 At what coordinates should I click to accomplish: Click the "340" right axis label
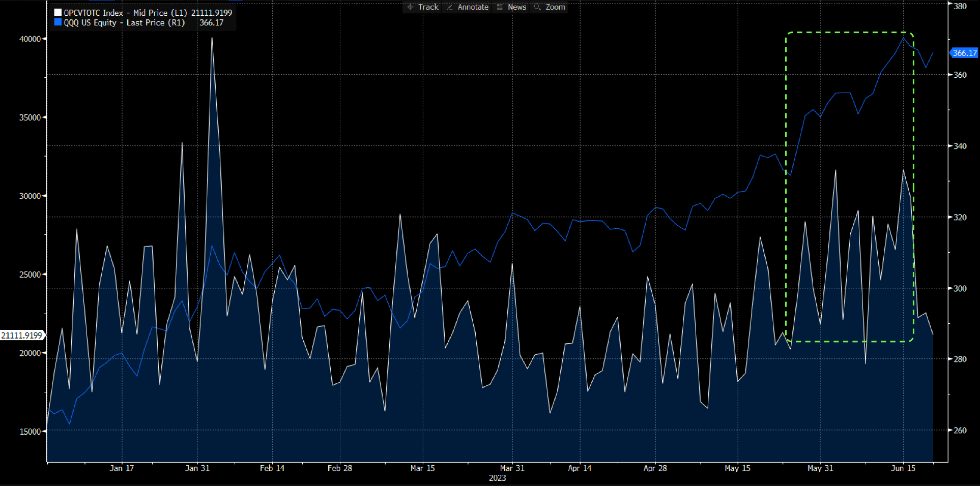pos(960,146)
